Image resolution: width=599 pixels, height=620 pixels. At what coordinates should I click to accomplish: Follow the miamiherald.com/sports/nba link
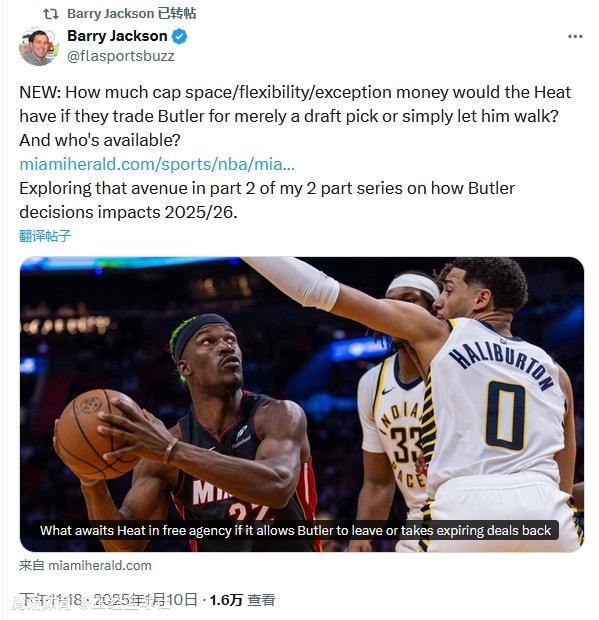[x=157, y=164]
